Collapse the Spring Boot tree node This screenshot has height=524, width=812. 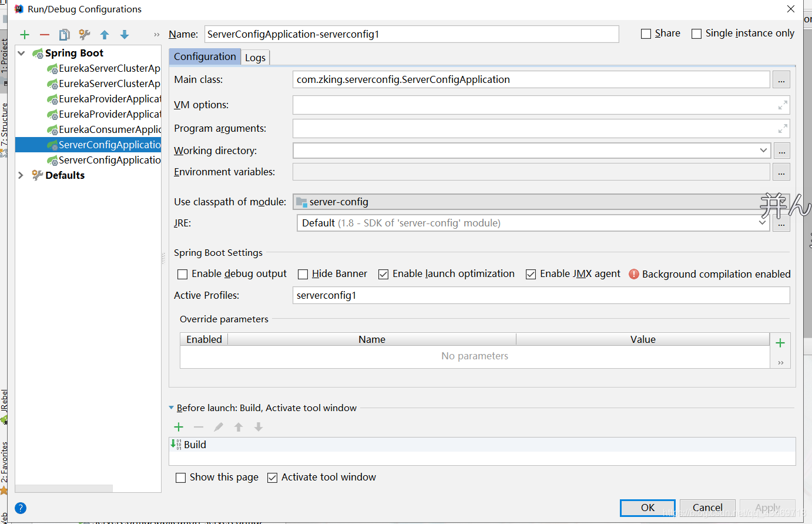22,54
